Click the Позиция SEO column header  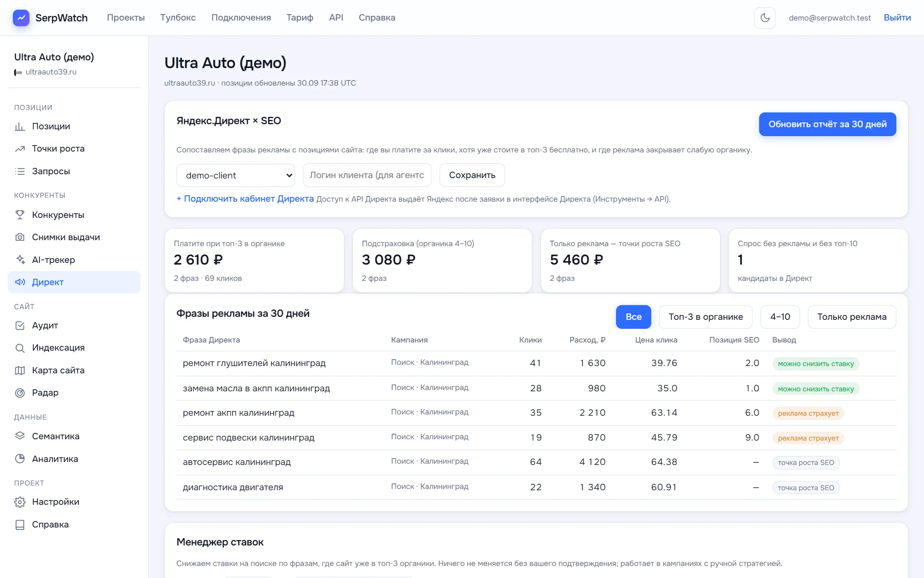pos(734,340)
